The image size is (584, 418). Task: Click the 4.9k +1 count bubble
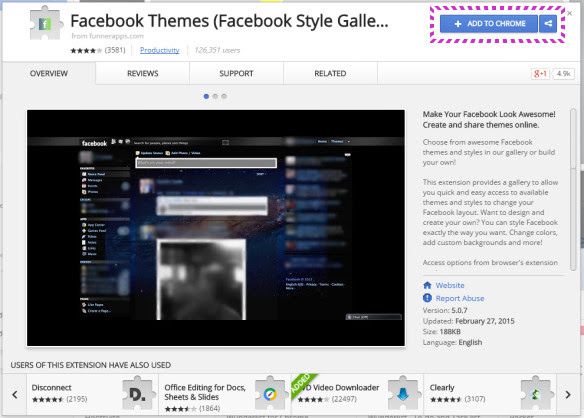pyautogui.click(x=563, y=74)
